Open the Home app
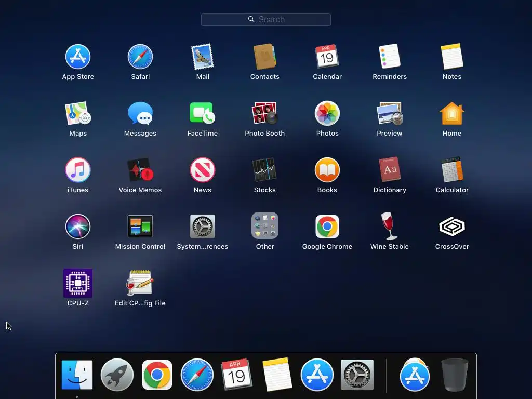This screenshot has height=399, width=532. pyautogui.click(x=452, y=113)
